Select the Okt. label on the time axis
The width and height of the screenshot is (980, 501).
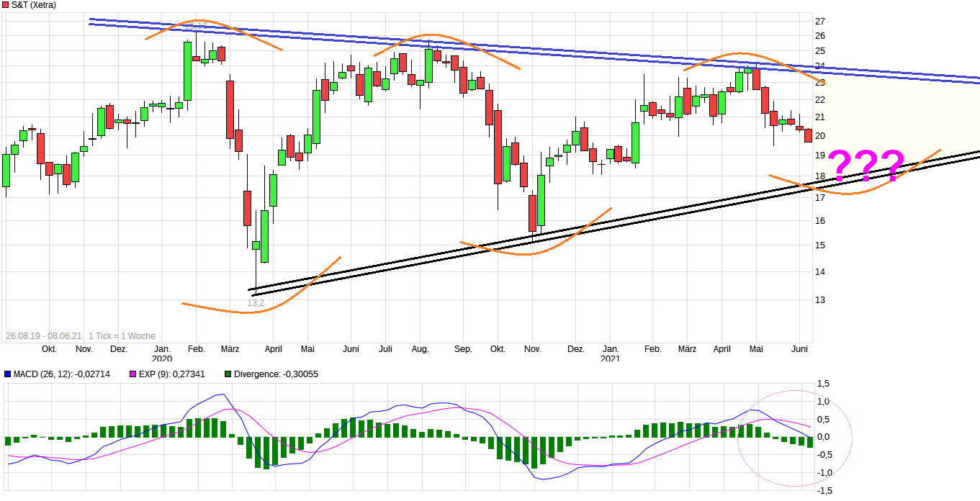(x=48, y=348)
